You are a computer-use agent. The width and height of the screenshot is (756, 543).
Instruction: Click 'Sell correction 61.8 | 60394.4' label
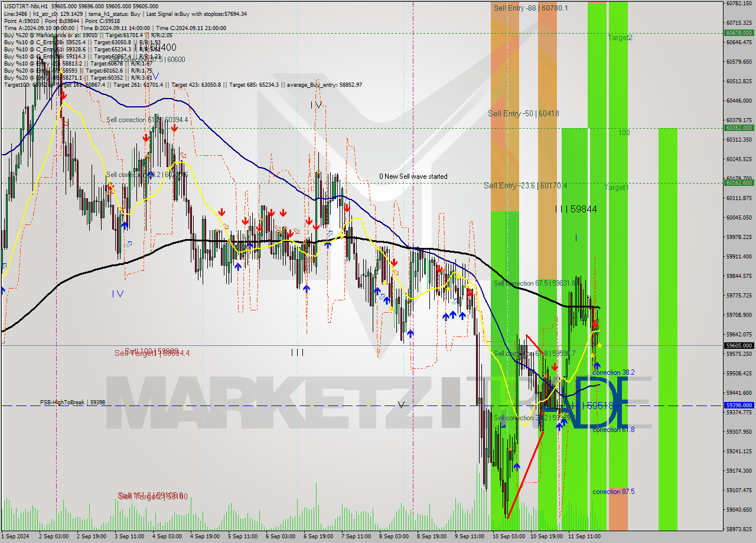coord(147,120)
